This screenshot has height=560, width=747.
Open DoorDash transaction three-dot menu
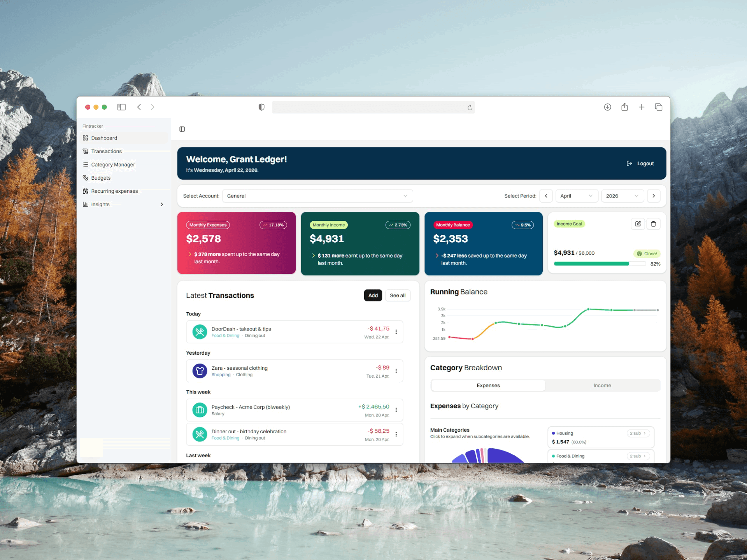pyautogui.click(x=396, y=332)
